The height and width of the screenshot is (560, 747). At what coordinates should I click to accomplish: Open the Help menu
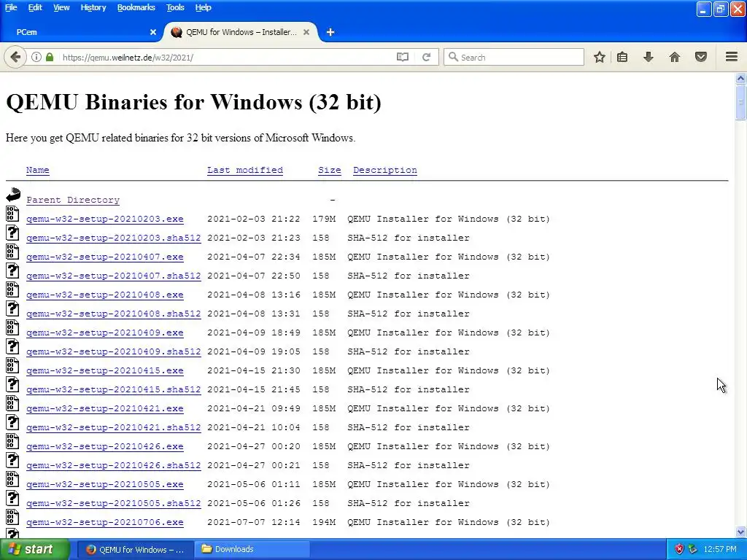coord(203,7)
